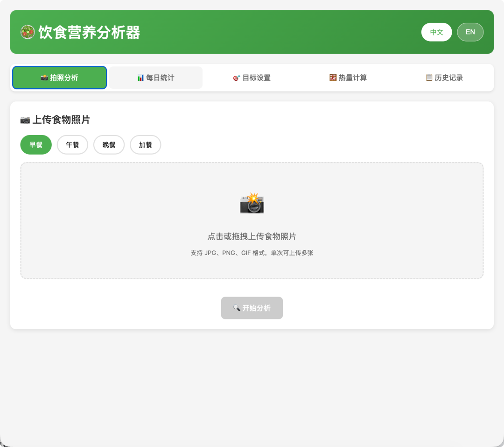Click the magnifier icon on 开始分析

237,308
